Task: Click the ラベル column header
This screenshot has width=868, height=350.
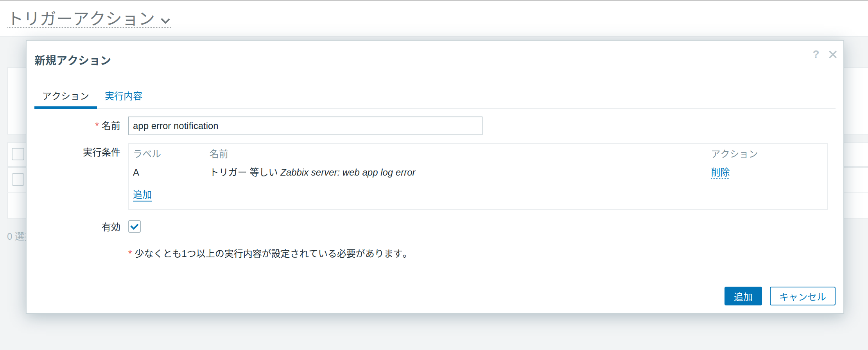Action: pos(147,154)
